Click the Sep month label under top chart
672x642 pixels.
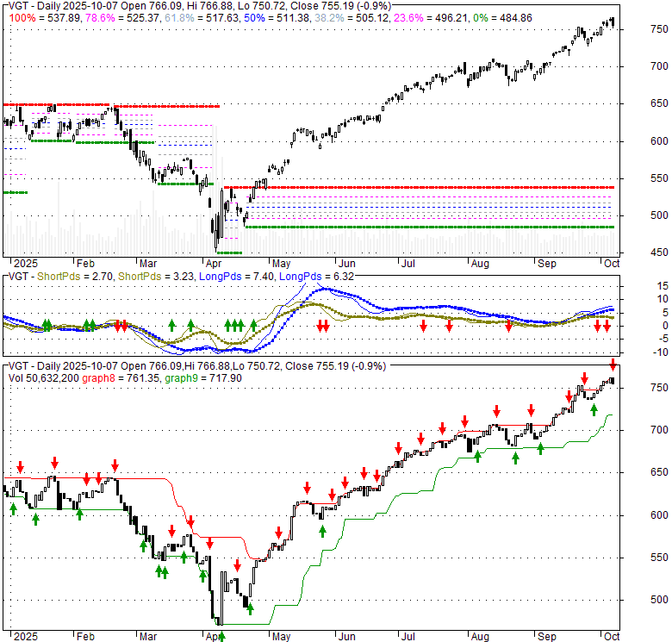tap(547, 263)
